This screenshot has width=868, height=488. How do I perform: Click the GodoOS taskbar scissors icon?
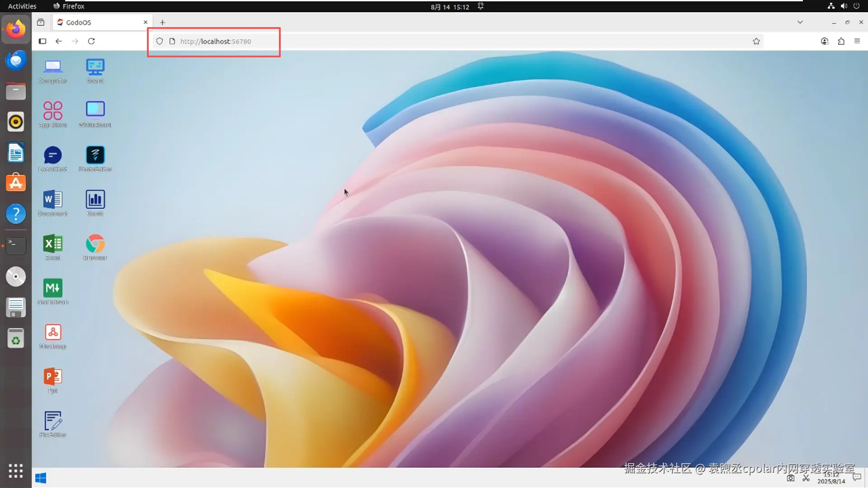[x=806, y=478]
